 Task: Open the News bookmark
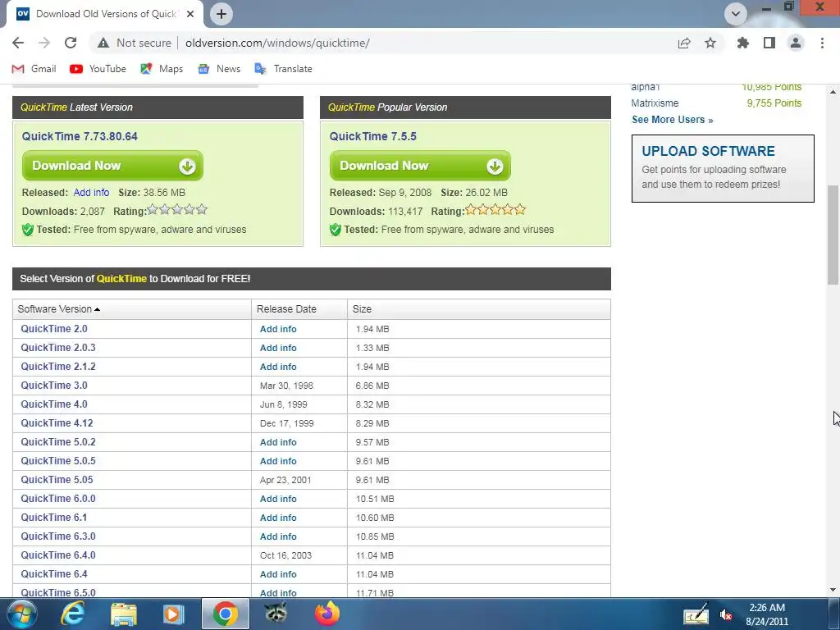click(218, 69)
